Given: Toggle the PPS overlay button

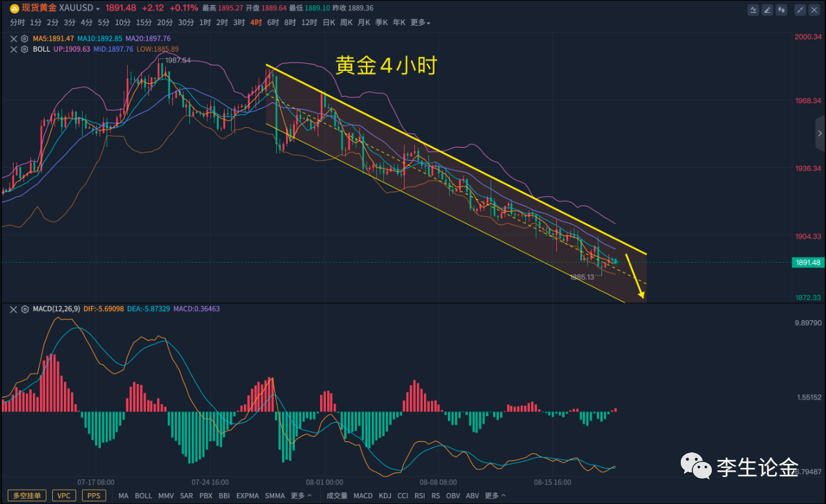Looking at the screenshot, I should (x=94, y=496).
